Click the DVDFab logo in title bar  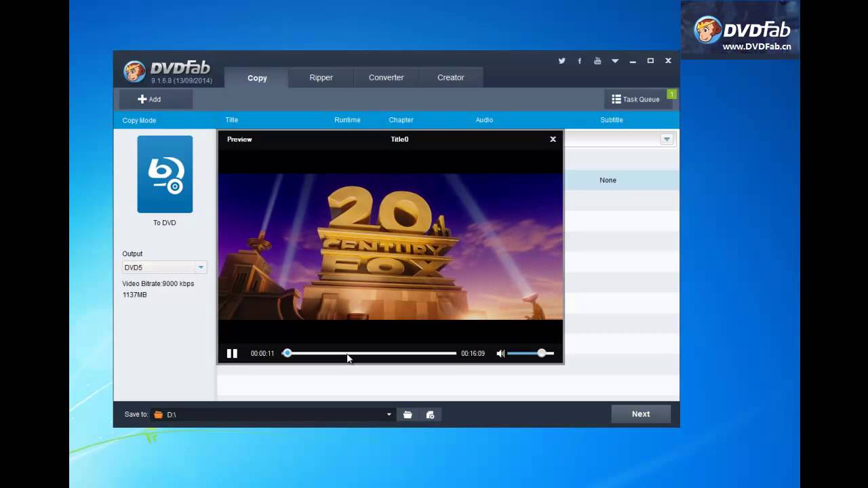(167, 71)
